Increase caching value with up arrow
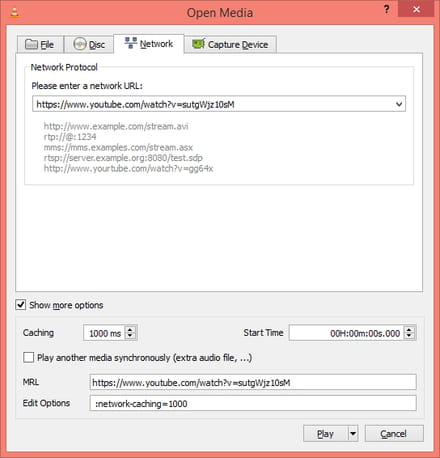The width and height of the screenshot is (440, 458). pyautogui.click(x=130, y=329)
